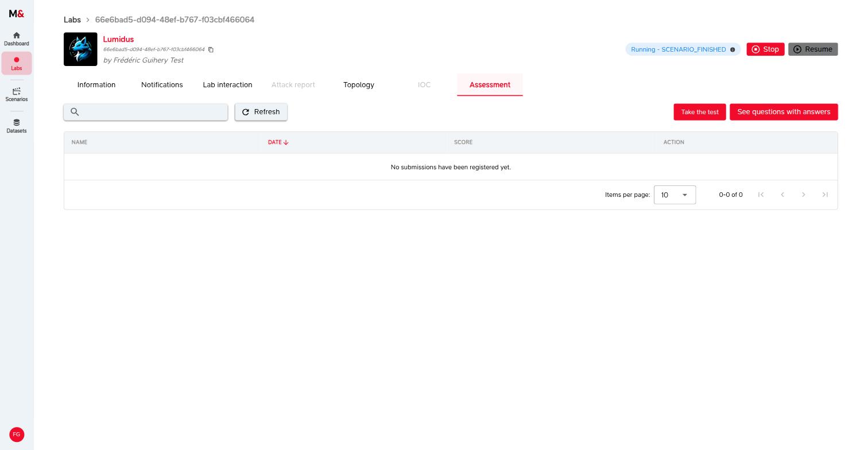Switch to the Information tab
Viewport: 868px width, 450px height.
(96, 84)
